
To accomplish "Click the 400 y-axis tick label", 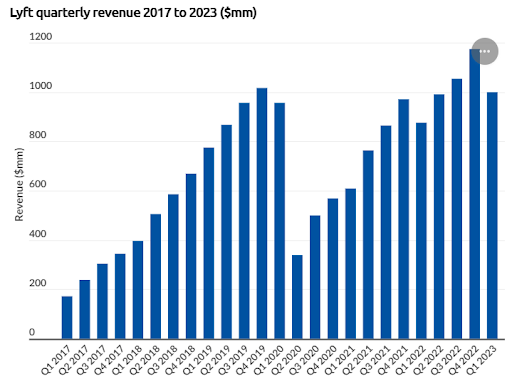I will 38,234.
